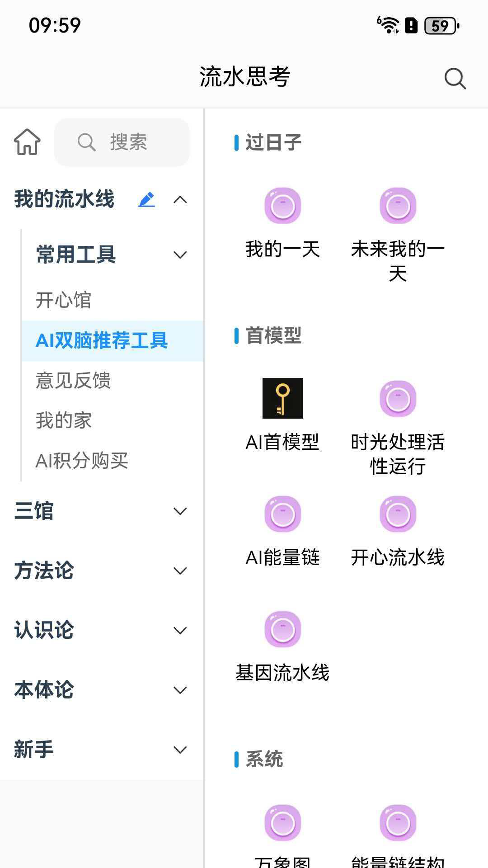Click the edit pencil next to 我的流水线
The width and height of the screenshot is (488, 868).
pyautogui.click(x=147, y=199)
